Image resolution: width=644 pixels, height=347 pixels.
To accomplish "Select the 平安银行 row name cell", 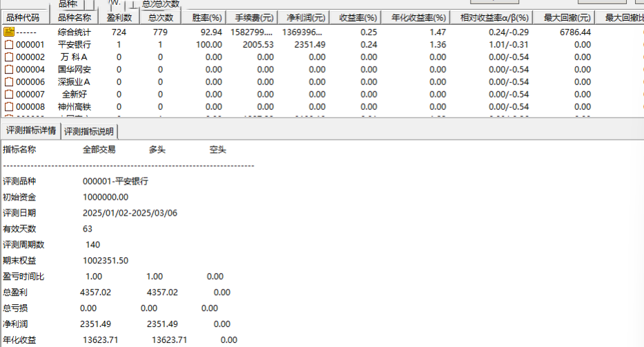I will pyautogui.click(x=75, y=45).
